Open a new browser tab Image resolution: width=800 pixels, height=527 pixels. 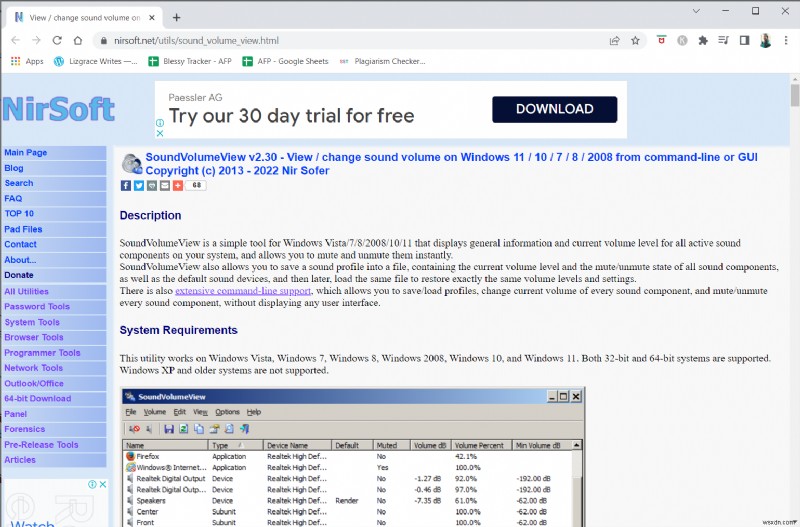tap(177, 17)
